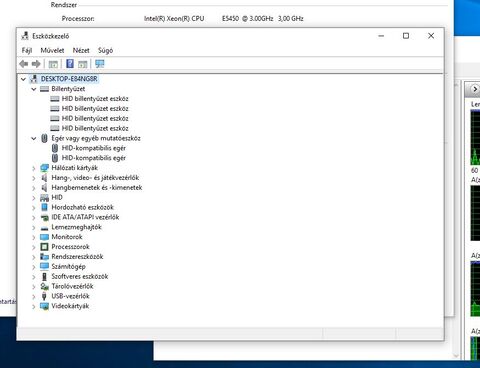Expand the Hordozható eszközök category

[34, 208]
